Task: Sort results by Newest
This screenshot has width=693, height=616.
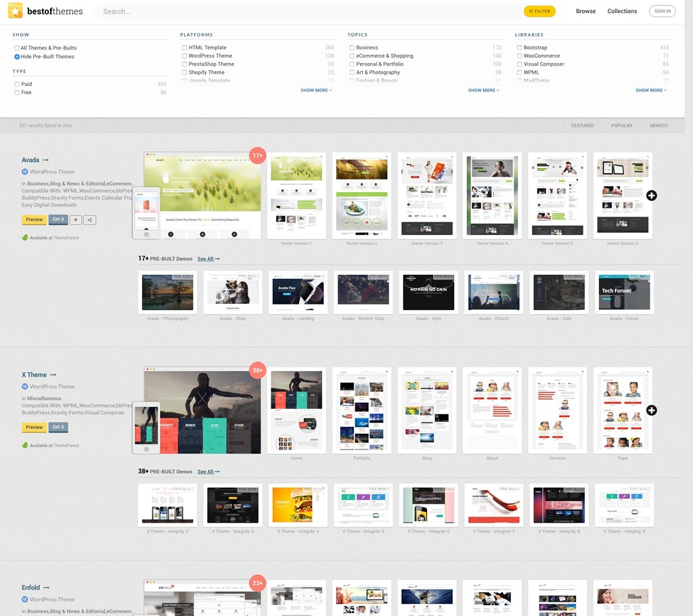Action: [658, 126]
